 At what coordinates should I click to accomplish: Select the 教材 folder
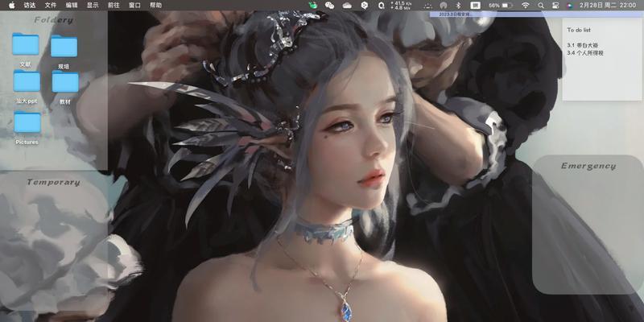(65, 81)
